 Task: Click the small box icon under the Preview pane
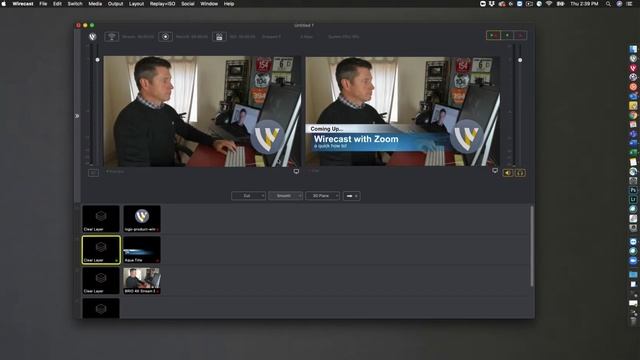pos(93,173)
